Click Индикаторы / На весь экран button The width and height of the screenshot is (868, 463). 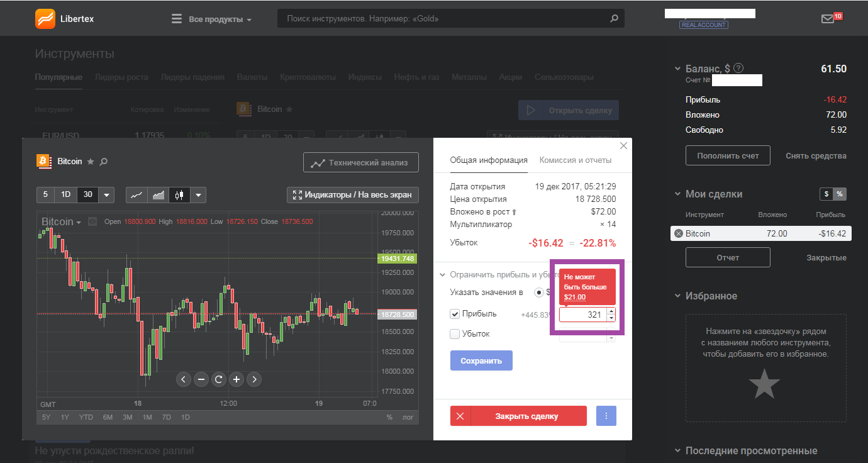352,195
